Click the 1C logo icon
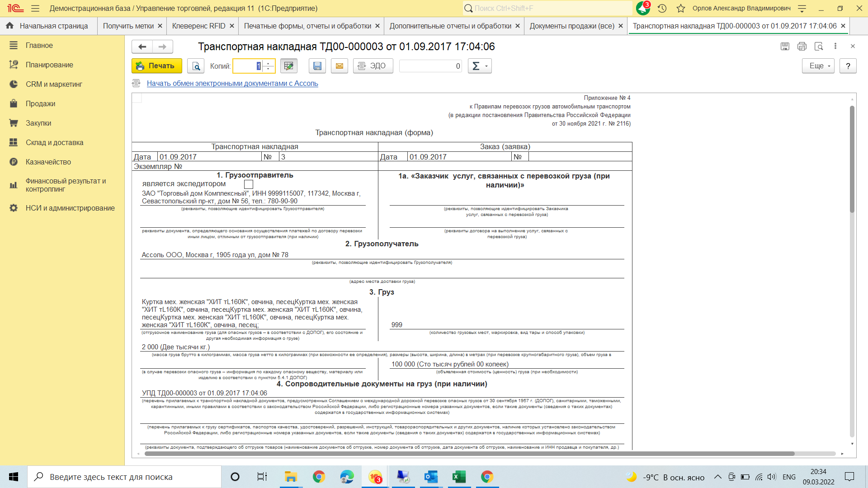868x488 pixels. pos(15,8)
